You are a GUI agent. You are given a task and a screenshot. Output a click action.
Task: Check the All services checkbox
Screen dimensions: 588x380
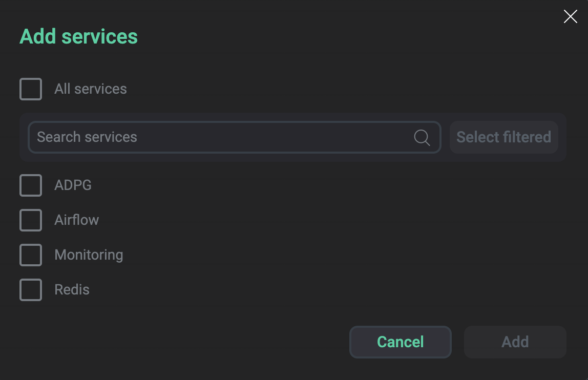pos(30,89)
